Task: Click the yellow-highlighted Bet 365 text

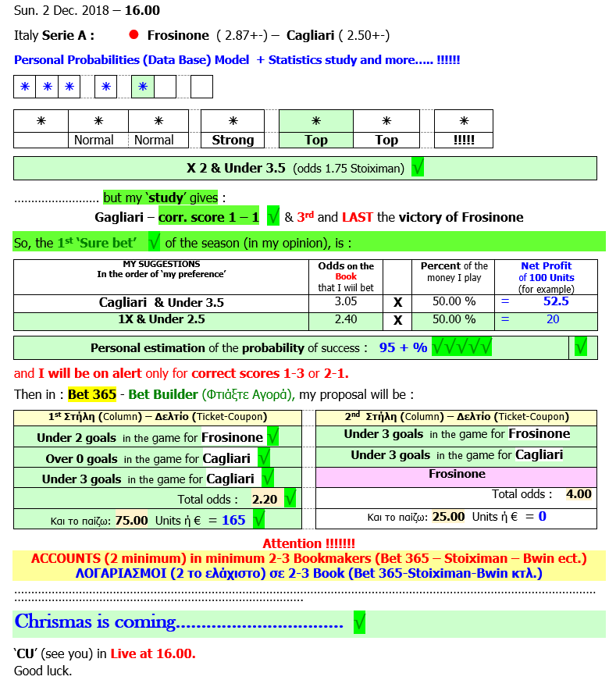Action: point(92,394)
